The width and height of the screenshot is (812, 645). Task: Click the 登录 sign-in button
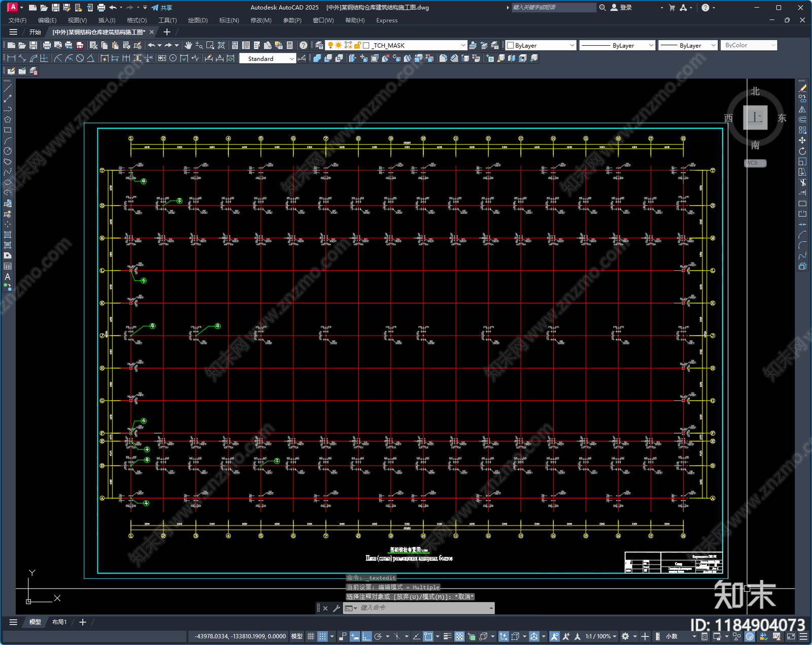coord(622,8)
